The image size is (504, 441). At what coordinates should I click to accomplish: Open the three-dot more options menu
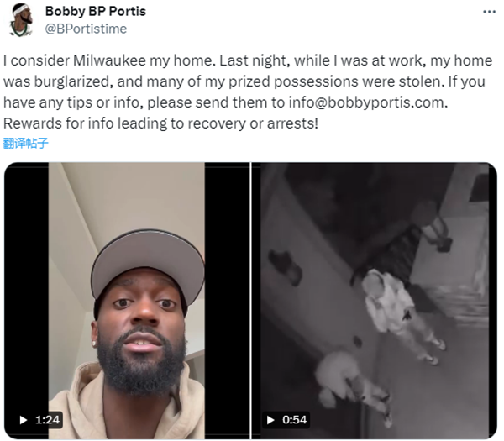click(x=489, y=12)
